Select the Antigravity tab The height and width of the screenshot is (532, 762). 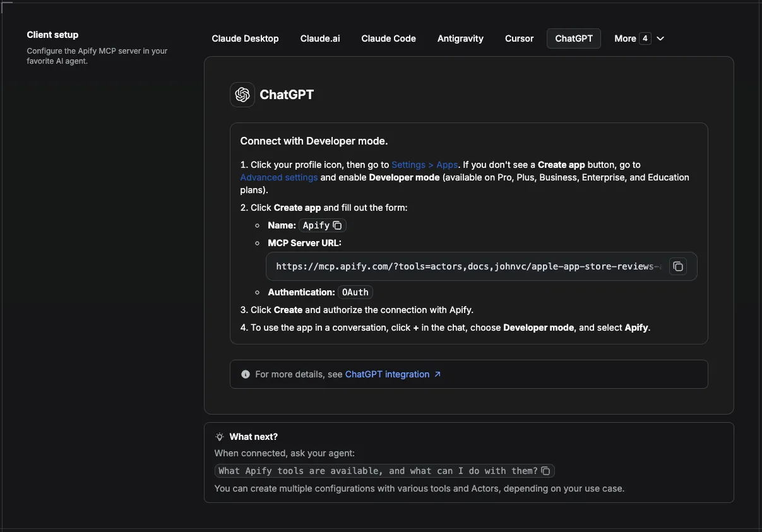click(460, 38)
